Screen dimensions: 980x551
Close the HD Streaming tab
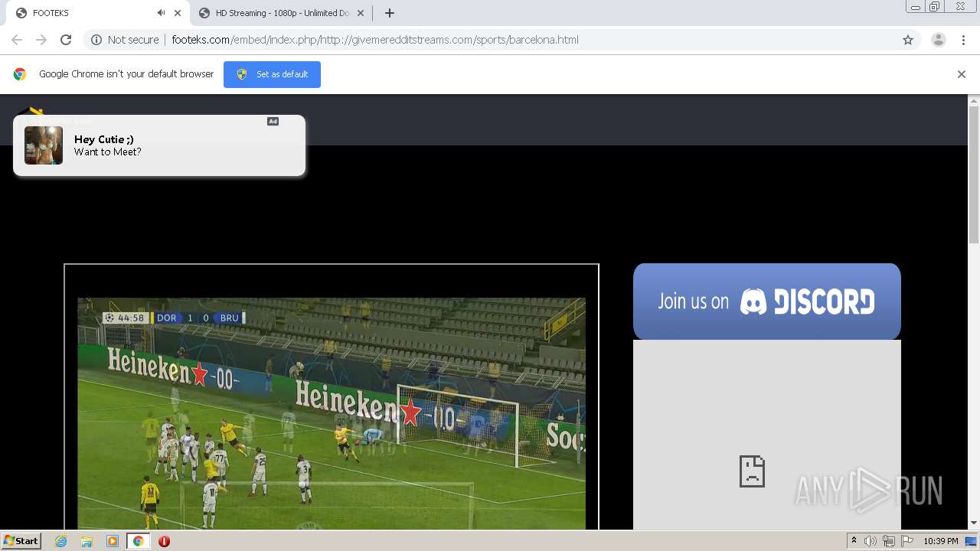tap(361, 13)
